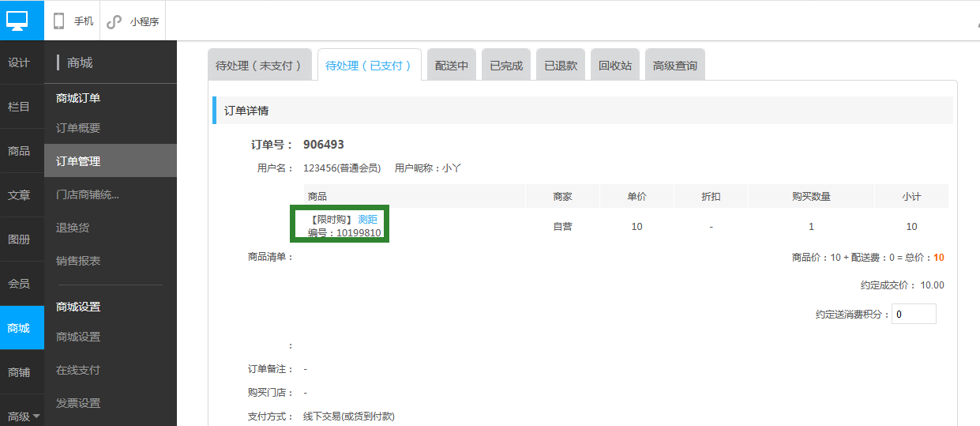Image resolution: width=980 pixels, height=426 pixels.
Task: Open 销售报表 in the submenu
Action: point(78,261)
